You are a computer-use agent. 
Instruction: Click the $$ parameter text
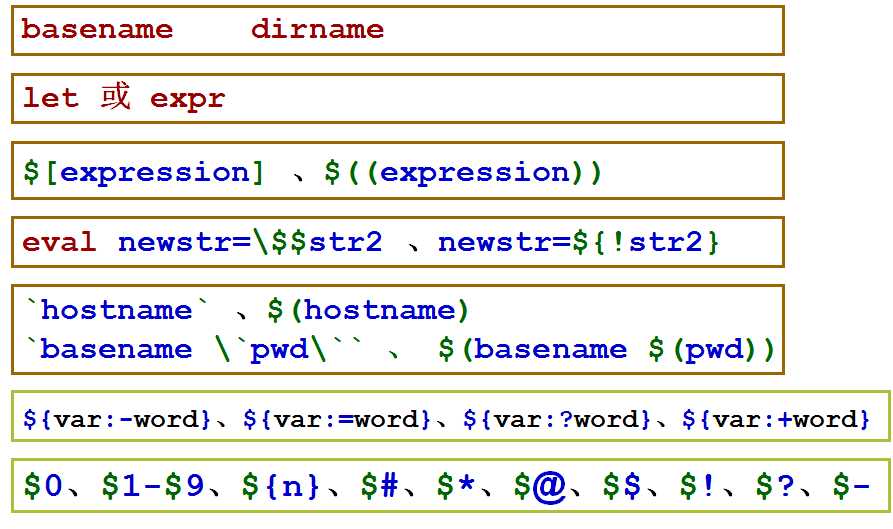622,486
